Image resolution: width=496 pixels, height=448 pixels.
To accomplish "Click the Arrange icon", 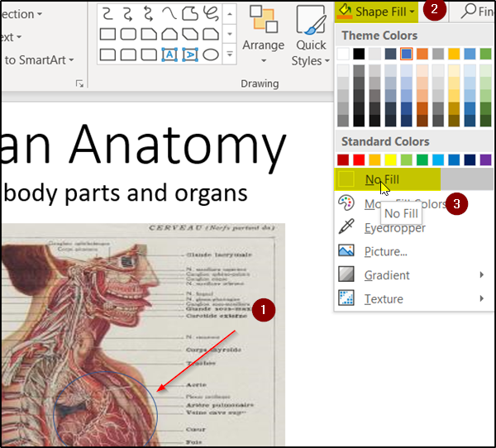I will pyautogui.click(x=263, y=19).
